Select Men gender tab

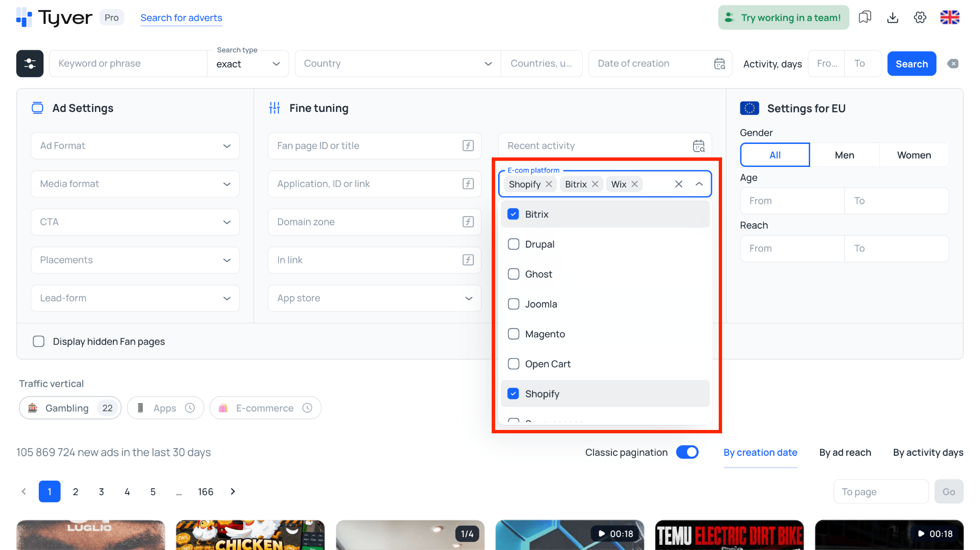coord(845,155)
